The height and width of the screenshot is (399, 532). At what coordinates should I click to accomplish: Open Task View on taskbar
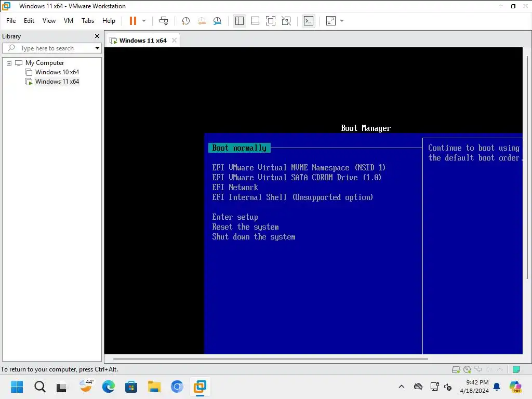click(61, 387)
